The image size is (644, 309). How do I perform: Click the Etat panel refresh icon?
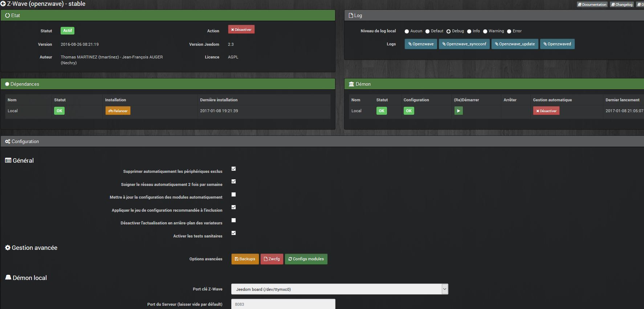click(x=7, y=16)
